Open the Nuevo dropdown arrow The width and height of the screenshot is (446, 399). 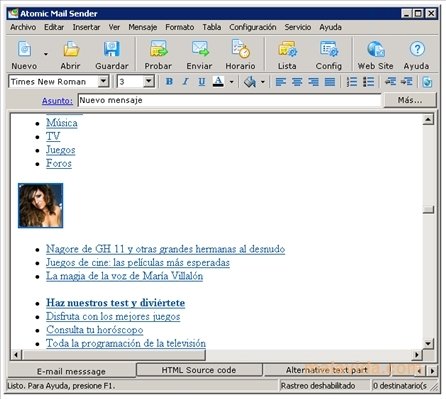tap(46, 54)
